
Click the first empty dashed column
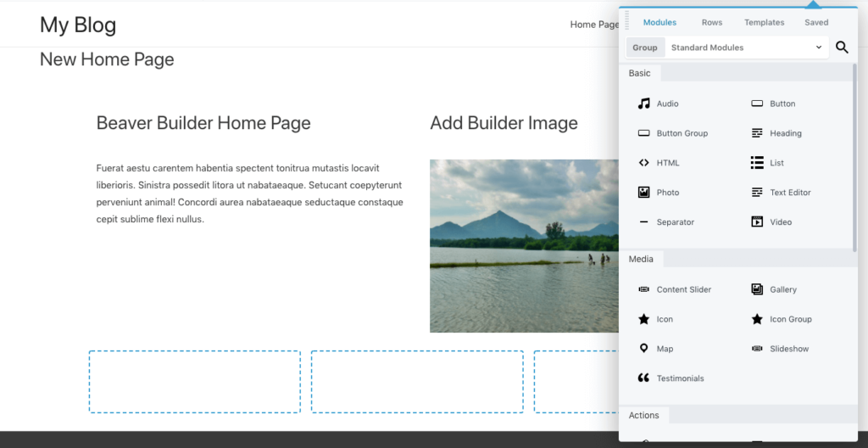click(x=195, y=382)
